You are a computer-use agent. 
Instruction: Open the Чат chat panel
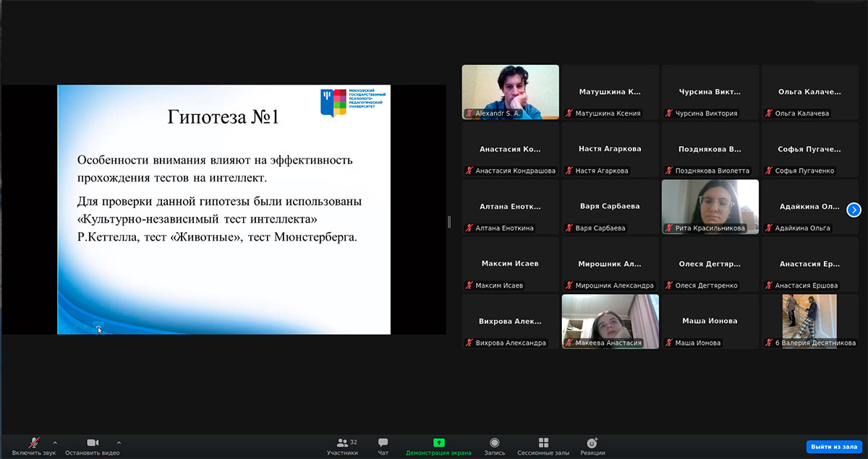[x=383, y=446]
